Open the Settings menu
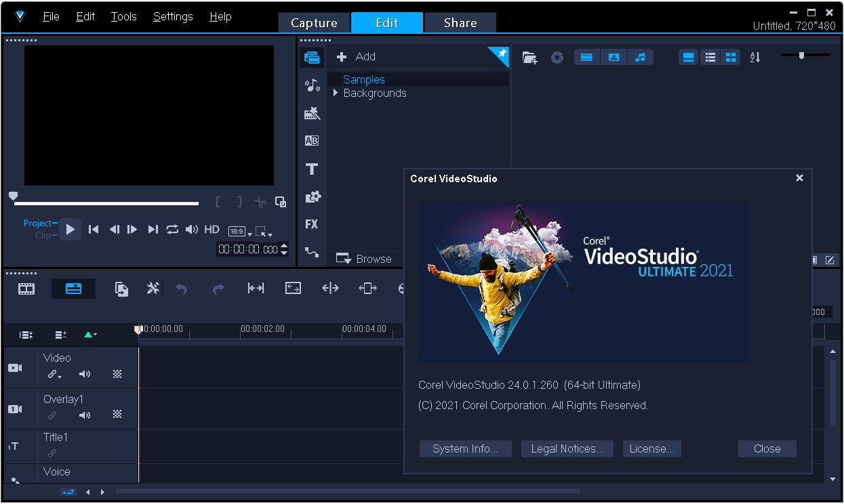The height and width of the screenshot is (504, 844). click(x=172, y=16)
